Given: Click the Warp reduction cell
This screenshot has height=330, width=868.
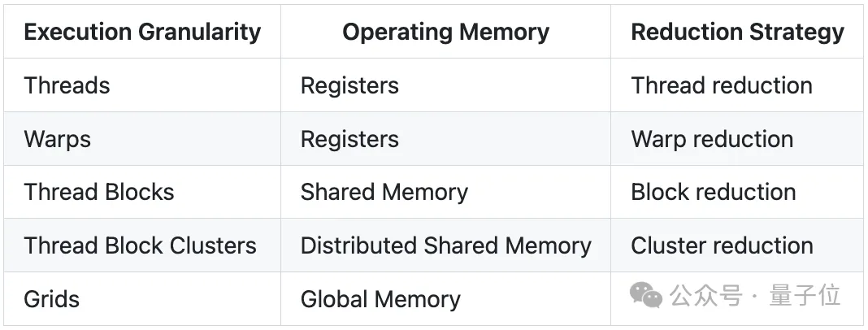Looking at the screenshot, I should [x=712, y=139].
